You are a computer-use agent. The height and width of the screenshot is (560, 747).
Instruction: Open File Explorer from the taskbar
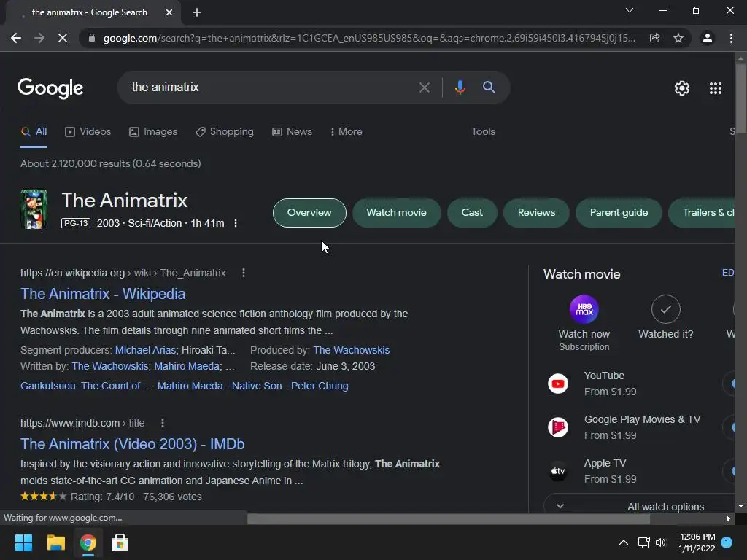click(x=55, y=542)
